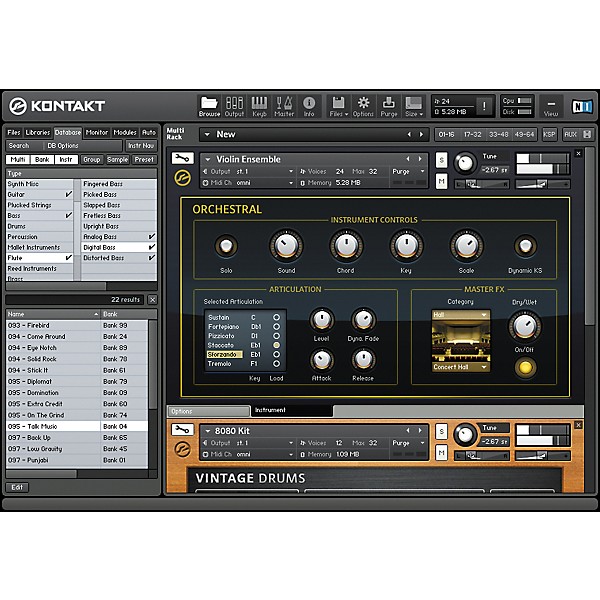Select the Sustain articulation radio button
This screenshot has height=600, width=600.
click(x=276, y=318)
